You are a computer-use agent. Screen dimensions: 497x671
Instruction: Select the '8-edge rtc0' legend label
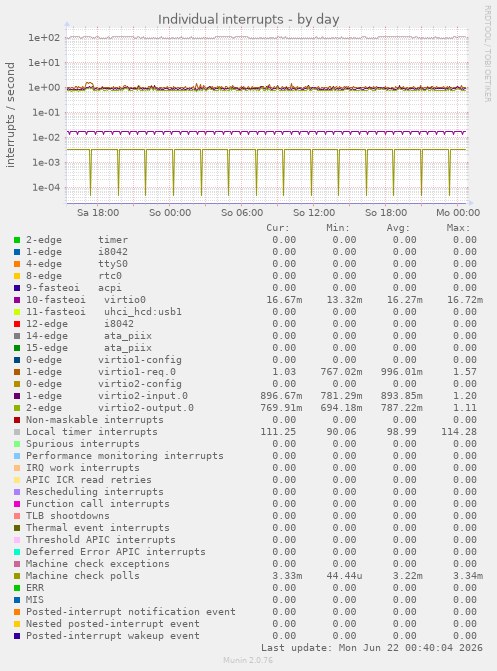point(74,276)
